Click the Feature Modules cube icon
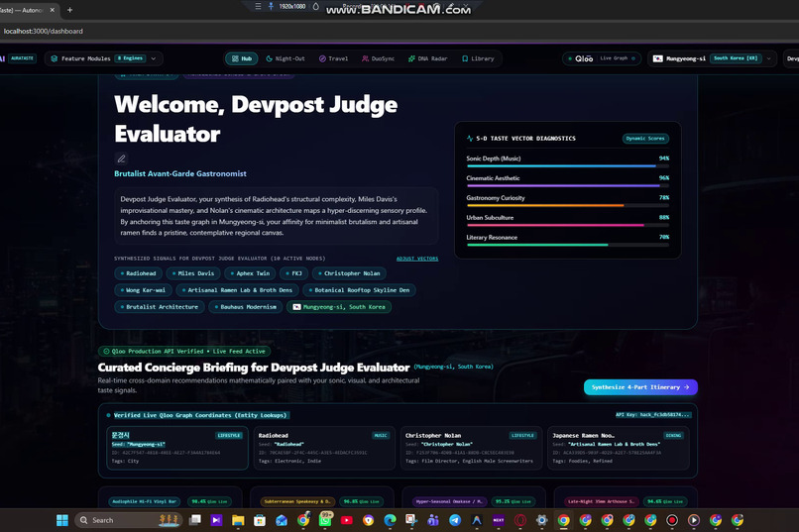 (x=54, y=58)
